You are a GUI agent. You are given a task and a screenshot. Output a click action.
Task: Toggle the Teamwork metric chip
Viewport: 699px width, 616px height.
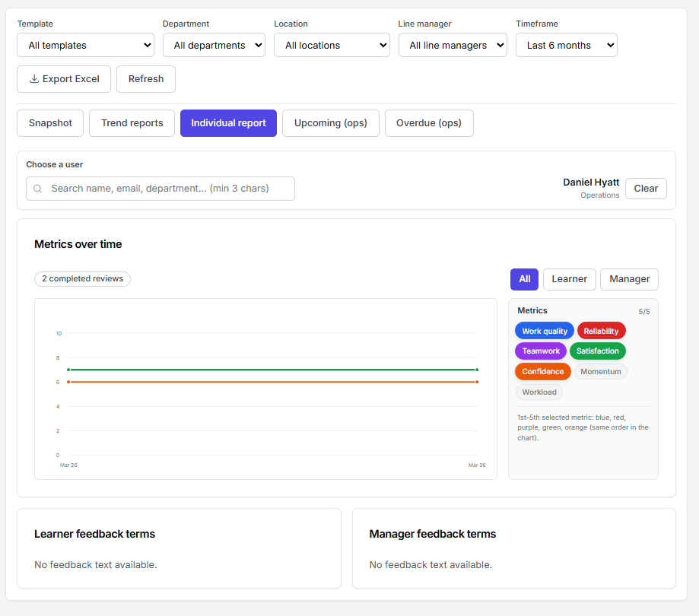(x=541, y=351)
